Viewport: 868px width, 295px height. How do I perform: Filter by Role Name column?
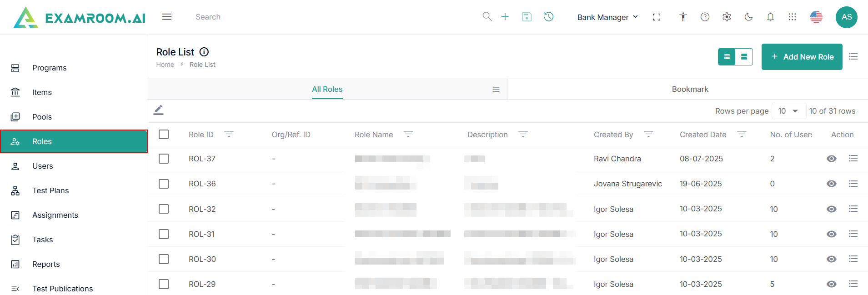coord(408,134)
